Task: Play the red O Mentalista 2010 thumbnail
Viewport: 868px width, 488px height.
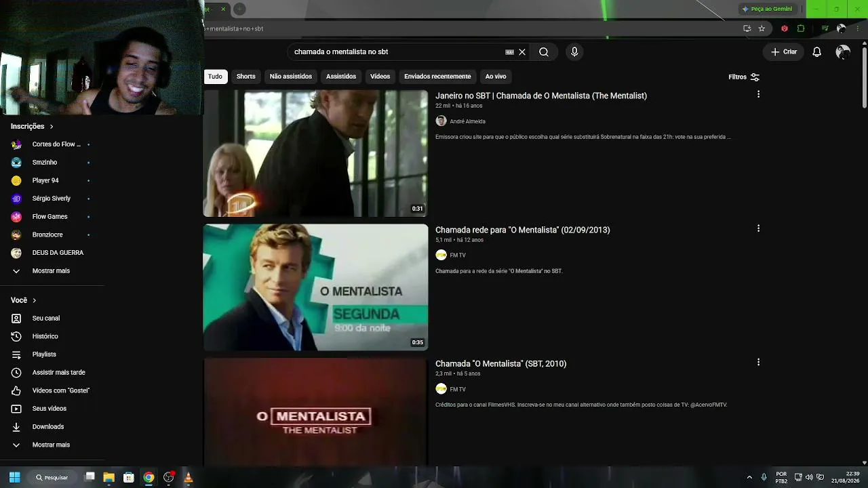Action: click(316, 411)
